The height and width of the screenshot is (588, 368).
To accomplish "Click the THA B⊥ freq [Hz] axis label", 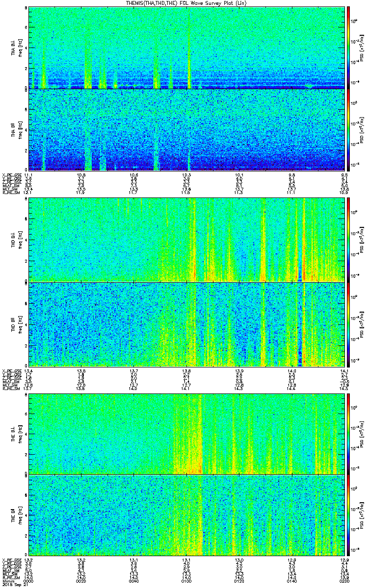I will (20, 48).
